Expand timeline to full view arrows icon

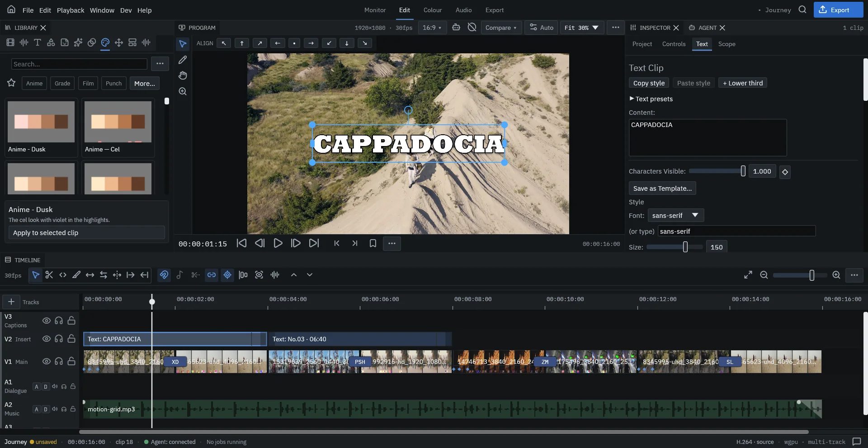(748, 275)
